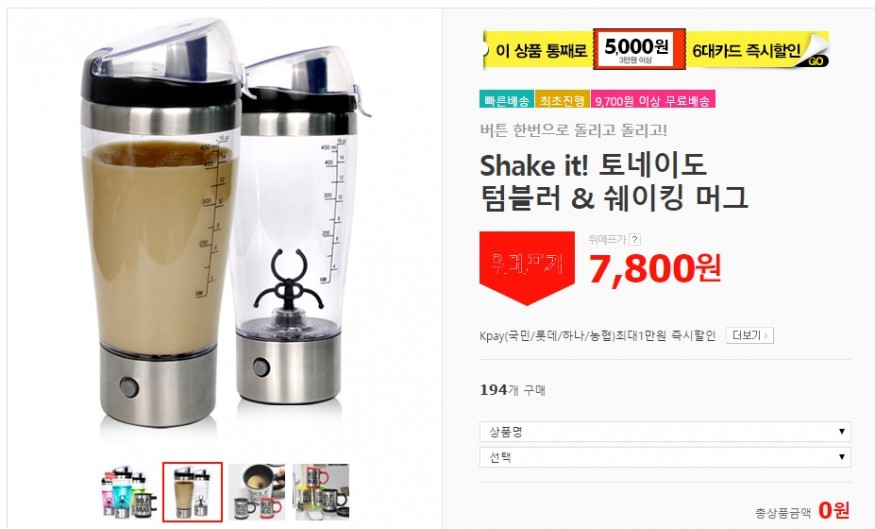The image size is (875, 529).
Task: Click the 최초진행 orange badge
Action: click(561, 100)
